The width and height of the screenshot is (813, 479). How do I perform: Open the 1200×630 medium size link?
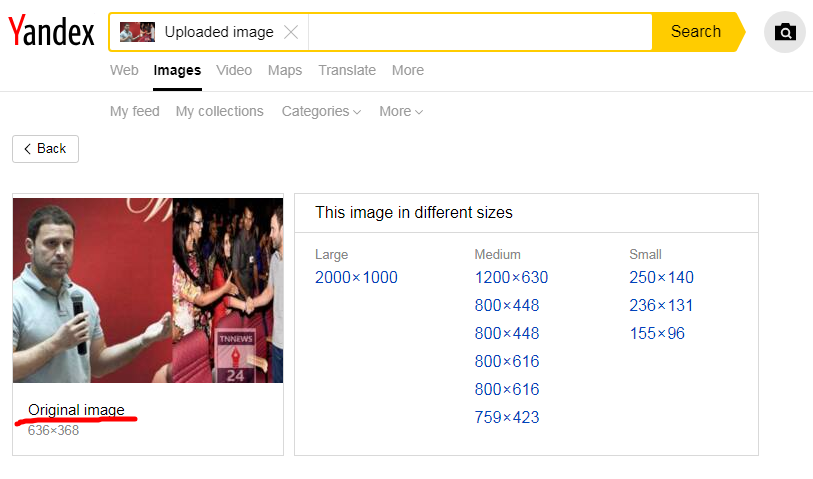511,277
